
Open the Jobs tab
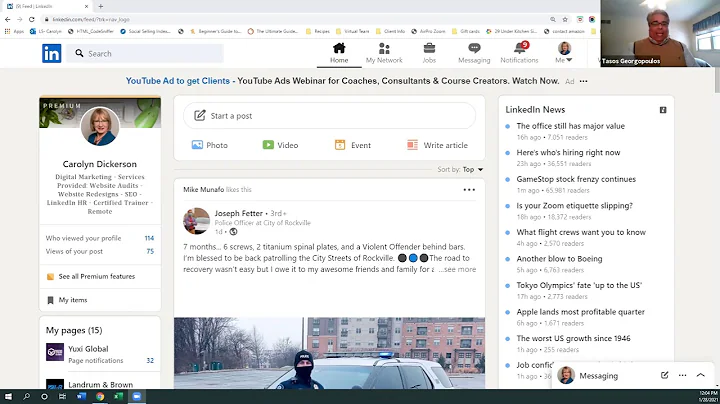tap(429, 53)
